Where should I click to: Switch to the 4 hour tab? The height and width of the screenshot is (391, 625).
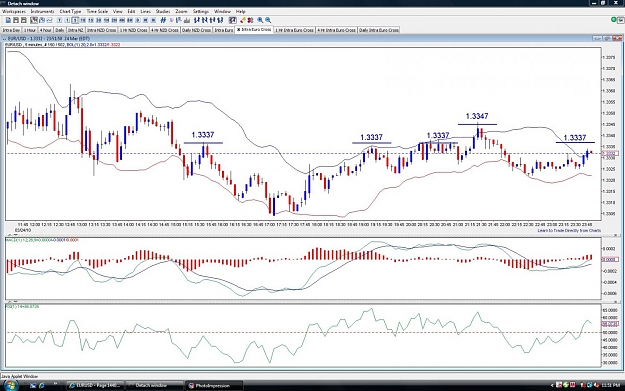(45, 30)
